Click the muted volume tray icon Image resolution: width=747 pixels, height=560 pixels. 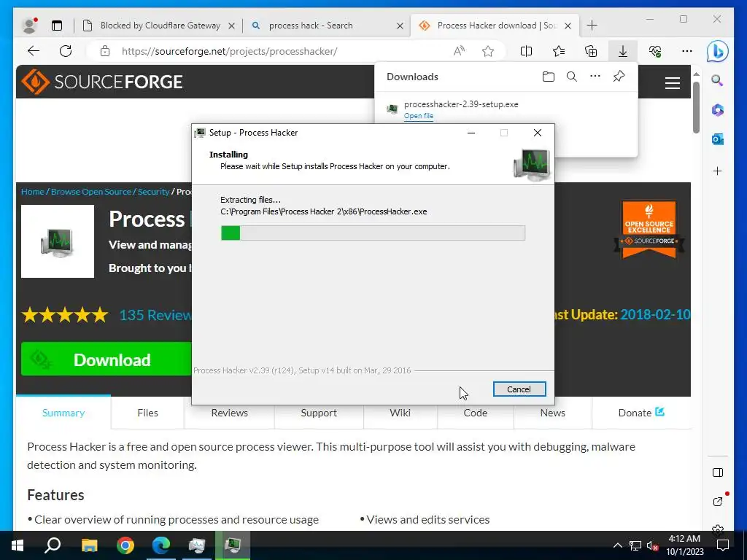(x=652, y=545)
